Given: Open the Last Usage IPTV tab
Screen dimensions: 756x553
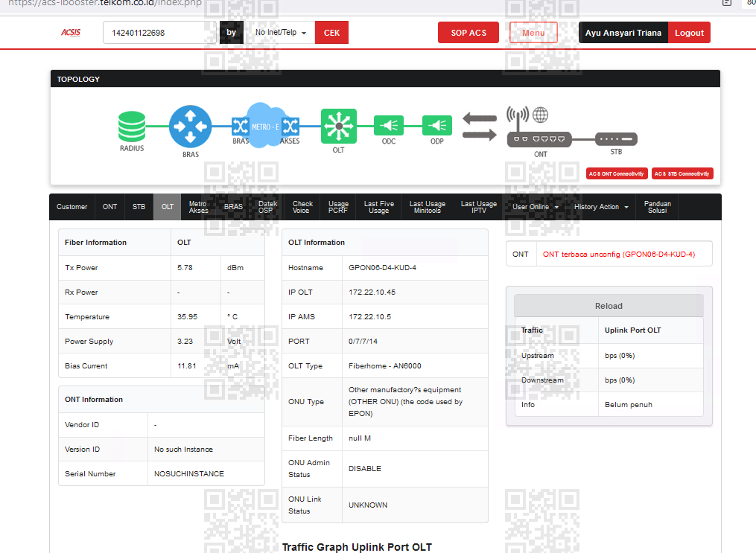Looking at the screenshot, I should [x=479, y=207].
